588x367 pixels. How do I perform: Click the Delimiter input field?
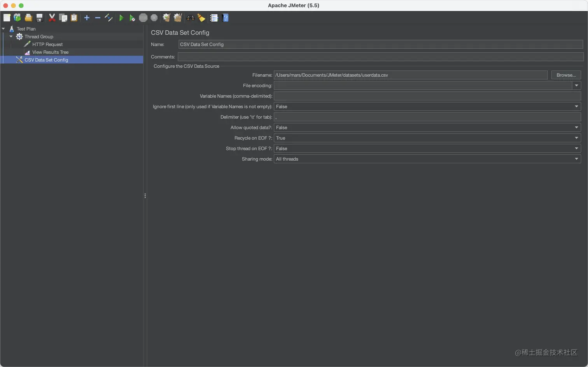point(427,117)
